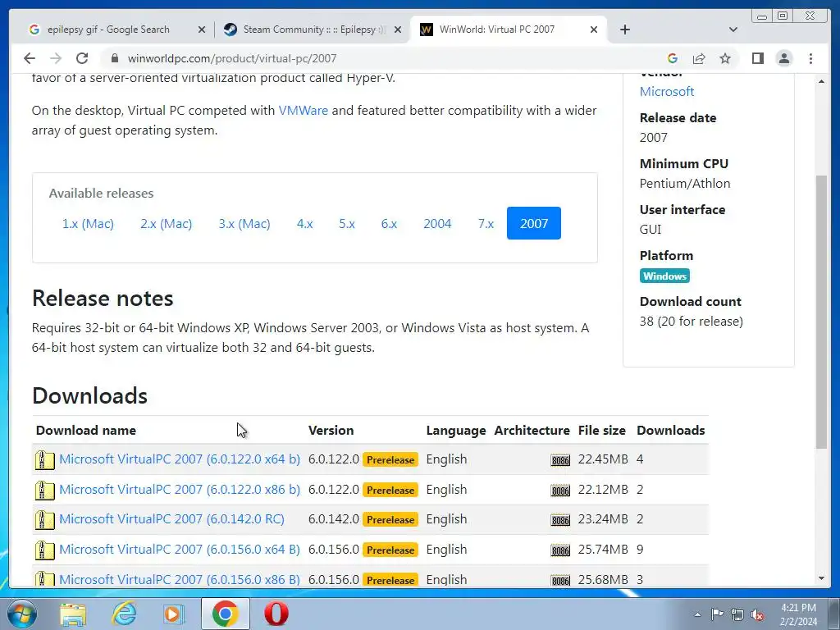The height and width of the screenshot is (630, 840).
Task: Click the zip icon for 6.0.122.0 x64 b
Action: point(44,459)
